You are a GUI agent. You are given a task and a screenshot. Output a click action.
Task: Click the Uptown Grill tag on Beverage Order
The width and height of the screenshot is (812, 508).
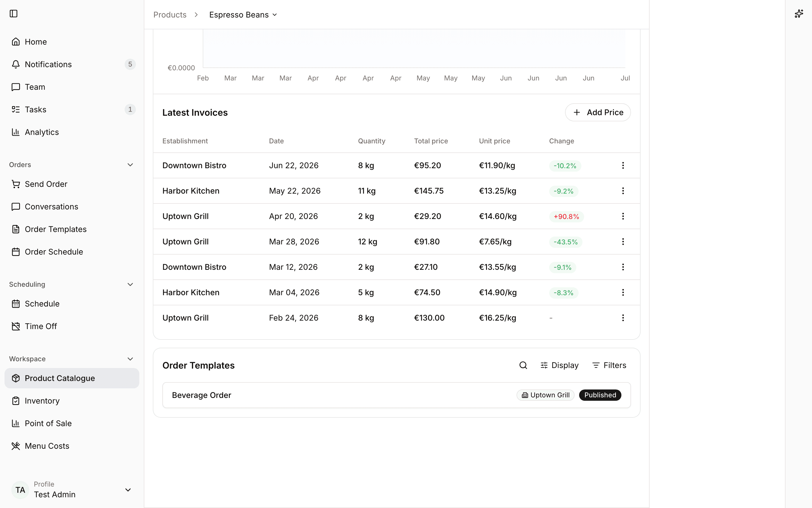[x=545, y=395]
